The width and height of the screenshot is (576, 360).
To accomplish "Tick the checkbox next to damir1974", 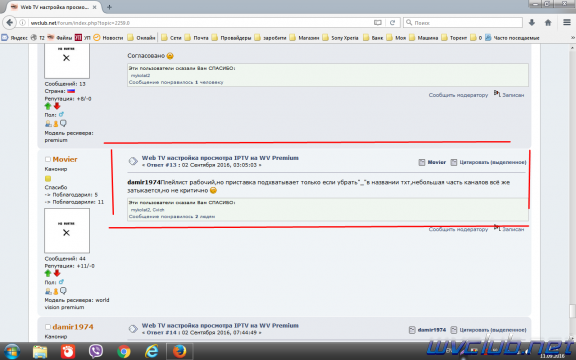I will [48, 327].
